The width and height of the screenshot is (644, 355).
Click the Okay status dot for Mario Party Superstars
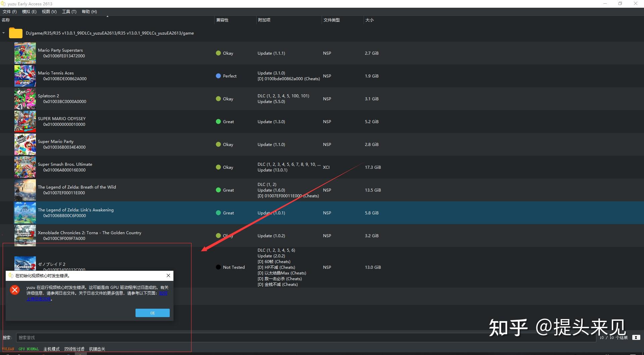click(218, 53)
